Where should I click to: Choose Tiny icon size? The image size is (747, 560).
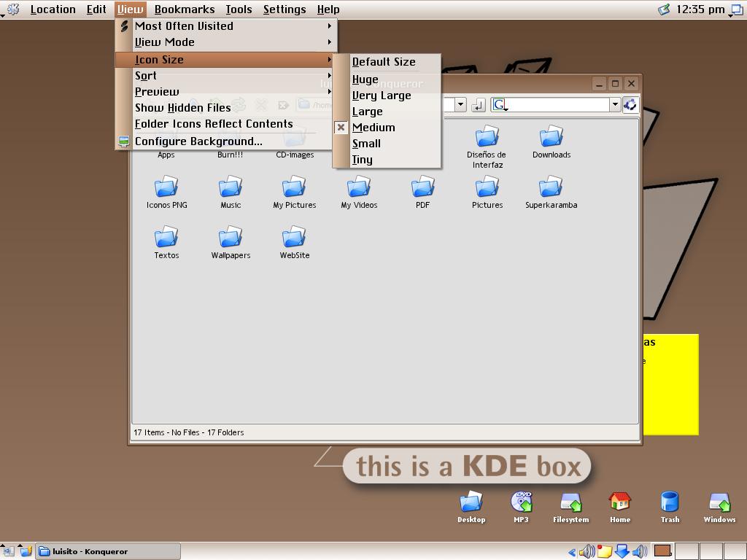coord(387,160)
